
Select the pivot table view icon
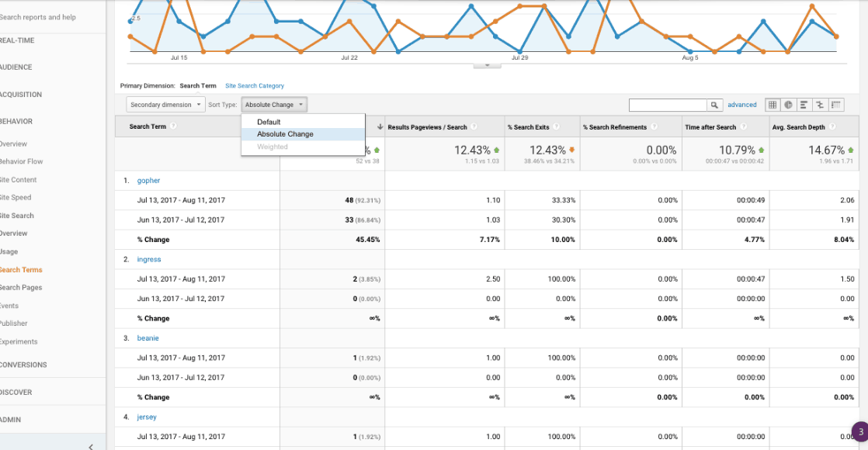836,105
